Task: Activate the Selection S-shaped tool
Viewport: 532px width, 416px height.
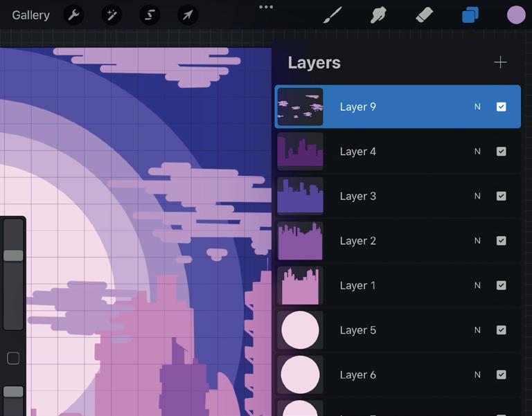Action: coord(150,15)
